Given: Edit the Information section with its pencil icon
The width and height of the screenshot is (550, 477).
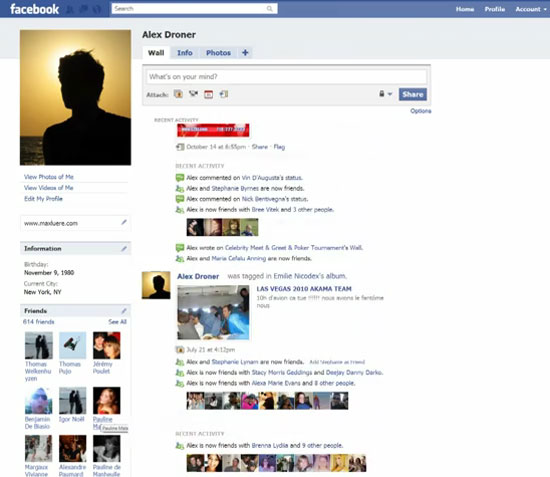Looking at the screenshot, I should [124, 248].
